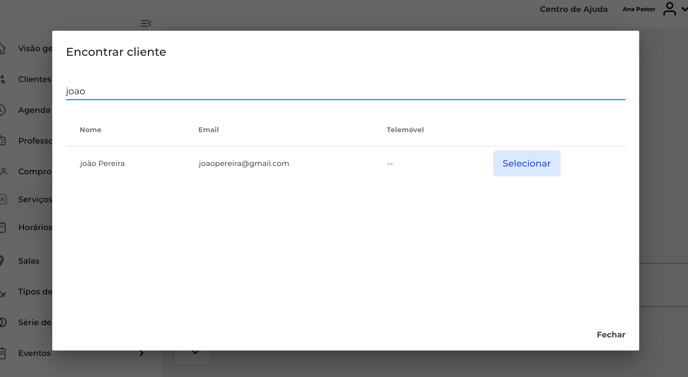Open Visão geral in sidebar
This screenshot has width=688, height=377.
(35, 48)
